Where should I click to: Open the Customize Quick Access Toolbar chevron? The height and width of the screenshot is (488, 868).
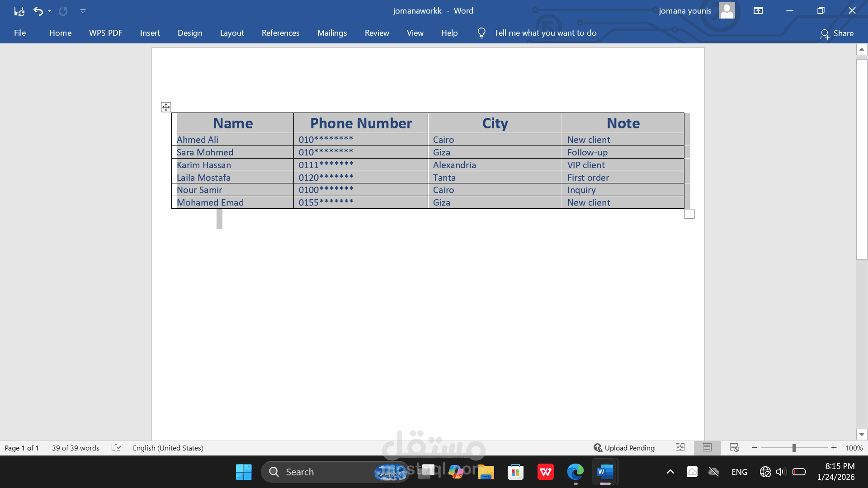pos(83,11)
